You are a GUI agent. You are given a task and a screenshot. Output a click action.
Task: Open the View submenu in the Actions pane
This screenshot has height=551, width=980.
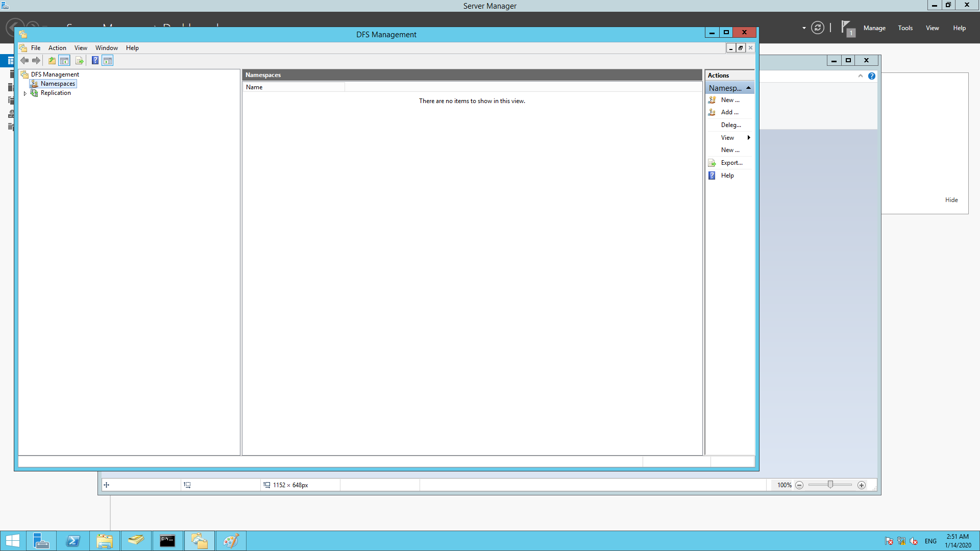coord(727,137)
